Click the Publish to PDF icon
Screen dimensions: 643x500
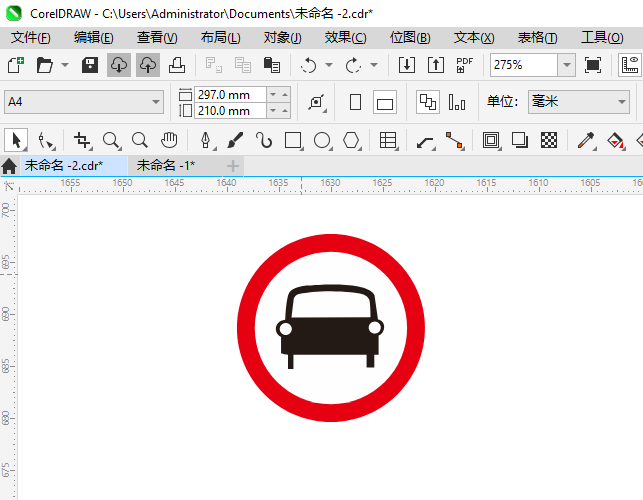click(x=464, y=65)
